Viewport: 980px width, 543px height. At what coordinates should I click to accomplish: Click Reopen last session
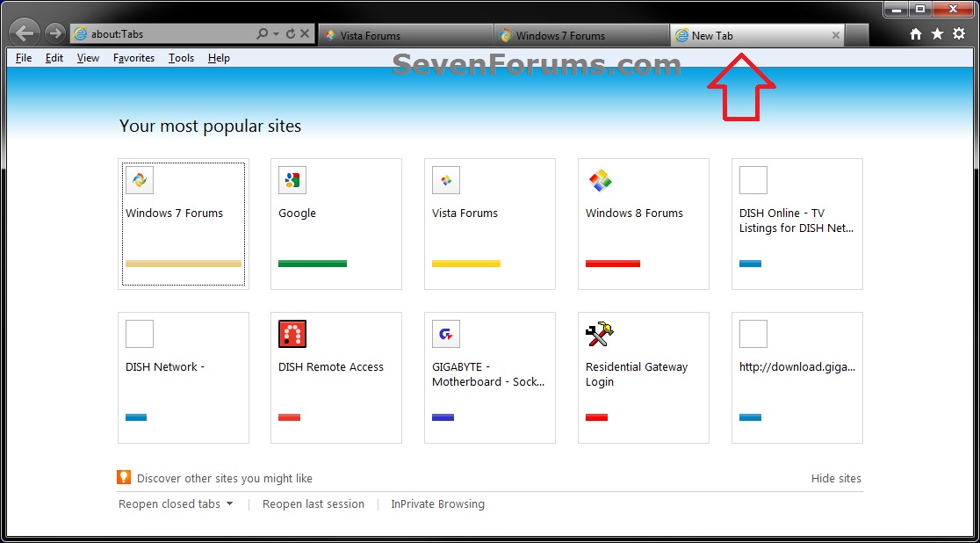tap(313, 504)
